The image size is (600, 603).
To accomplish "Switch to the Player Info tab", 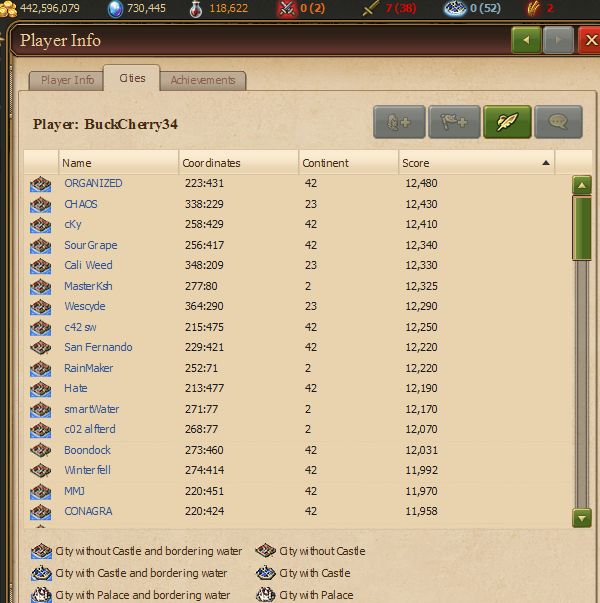I will point(67,80).
